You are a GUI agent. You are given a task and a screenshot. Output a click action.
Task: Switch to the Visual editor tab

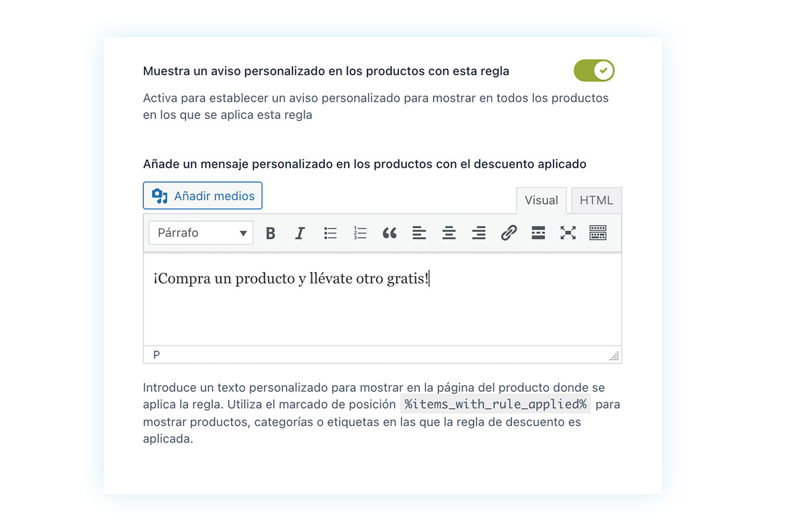tap(541, 200)
